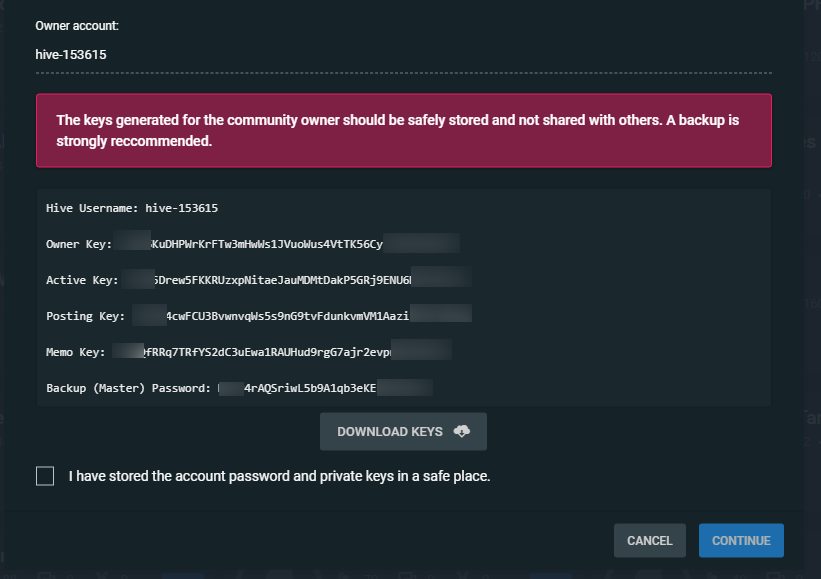Cancel the community creation dialog
Image resolution: width=821 pixels, height=579 pixels.
[x=650, y=540]
